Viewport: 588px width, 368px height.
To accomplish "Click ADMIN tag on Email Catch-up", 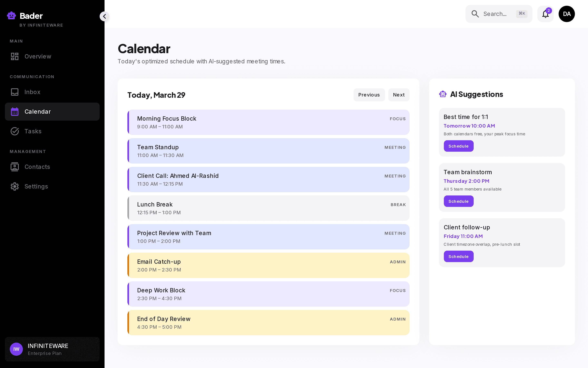I will (398, 262).
